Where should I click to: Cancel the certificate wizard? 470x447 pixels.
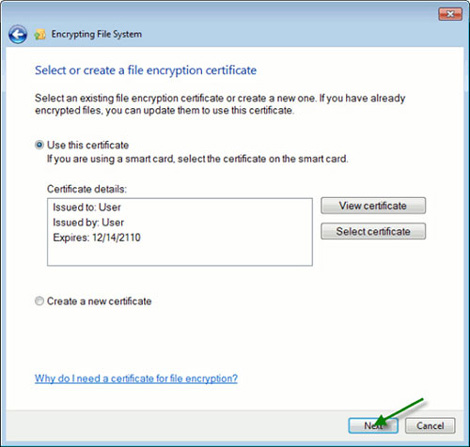430,426
